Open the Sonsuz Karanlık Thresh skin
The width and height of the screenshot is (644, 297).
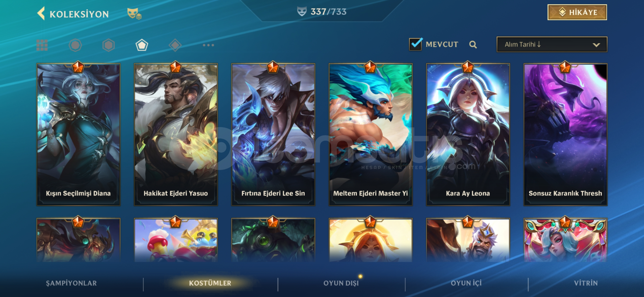point(565,135)
